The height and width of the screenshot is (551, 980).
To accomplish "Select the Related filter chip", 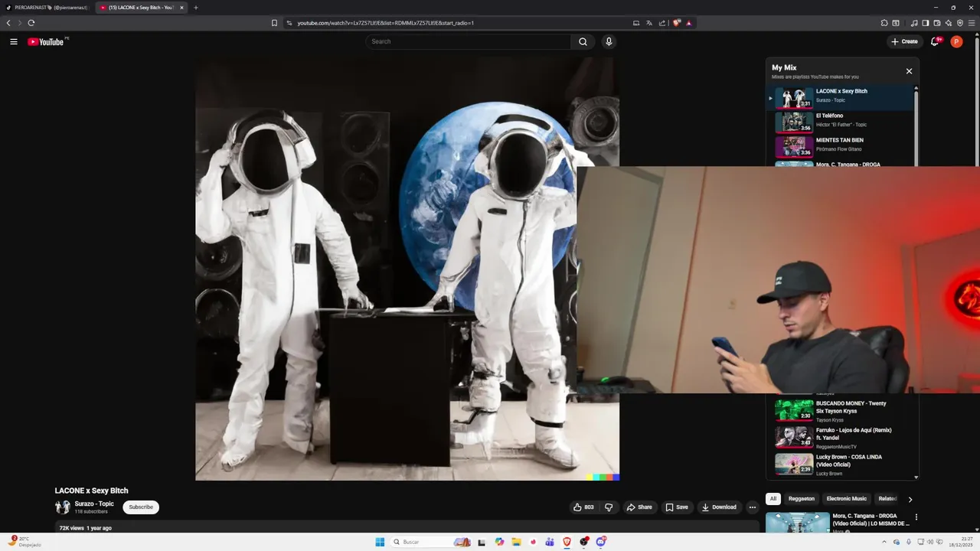I will [887, 499].
